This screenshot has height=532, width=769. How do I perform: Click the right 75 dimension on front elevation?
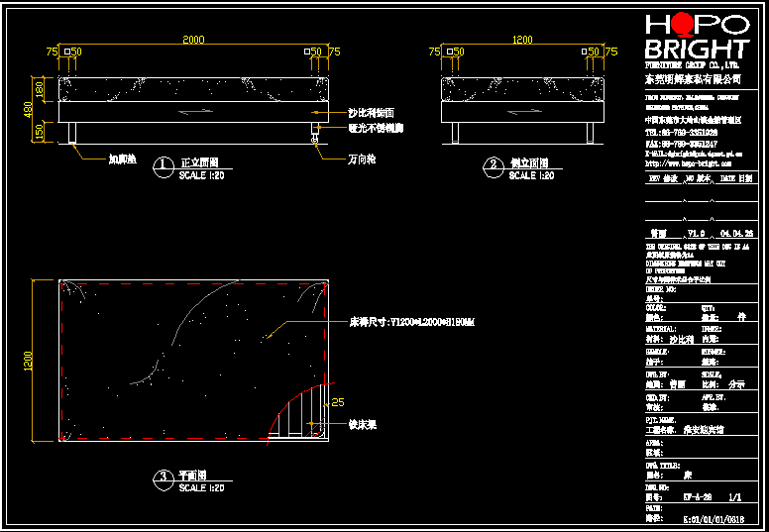click(x=335, y=52)
